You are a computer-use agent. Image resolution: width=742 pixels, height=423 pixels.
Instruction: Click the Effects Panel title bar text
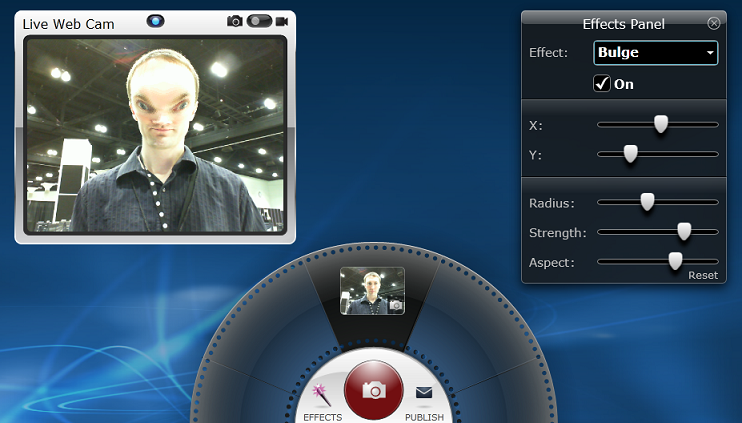623,24
